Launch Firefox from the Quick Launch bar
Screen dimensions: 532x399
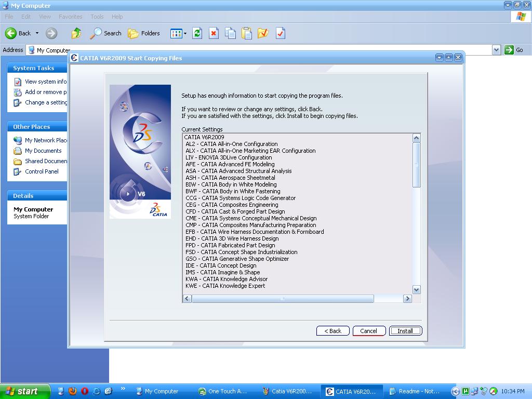pyautogui.click(x=73, y=391)
